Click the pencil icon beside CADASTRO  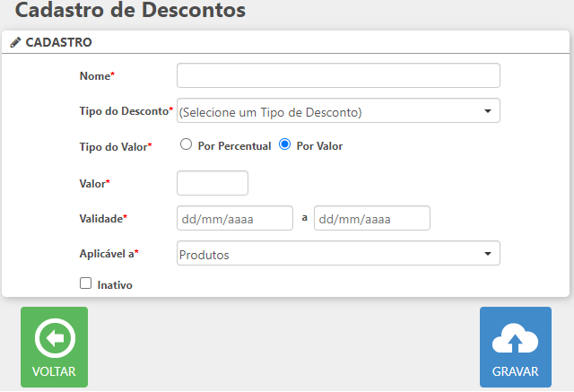point(15,42)
